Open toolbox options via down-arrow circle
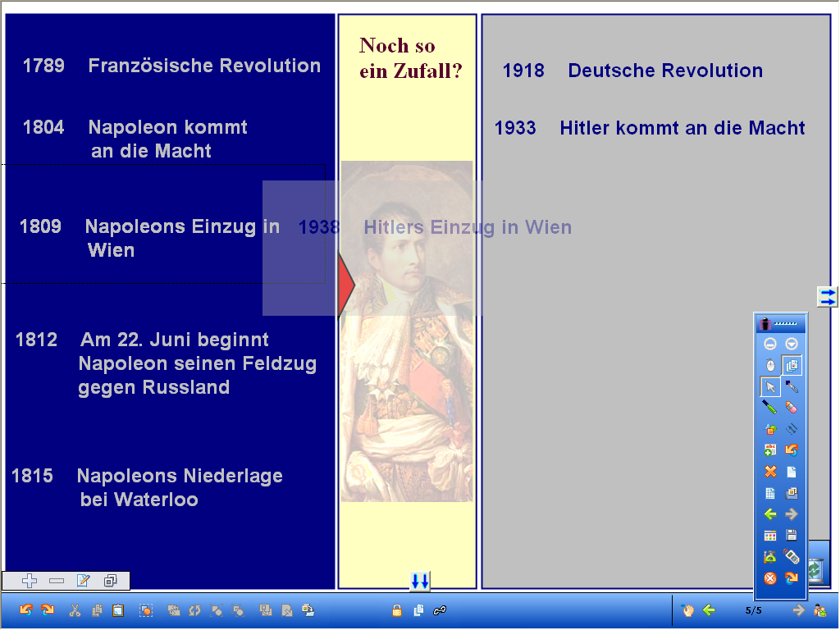The image size is (840, 630). click(x=792, y=344)
